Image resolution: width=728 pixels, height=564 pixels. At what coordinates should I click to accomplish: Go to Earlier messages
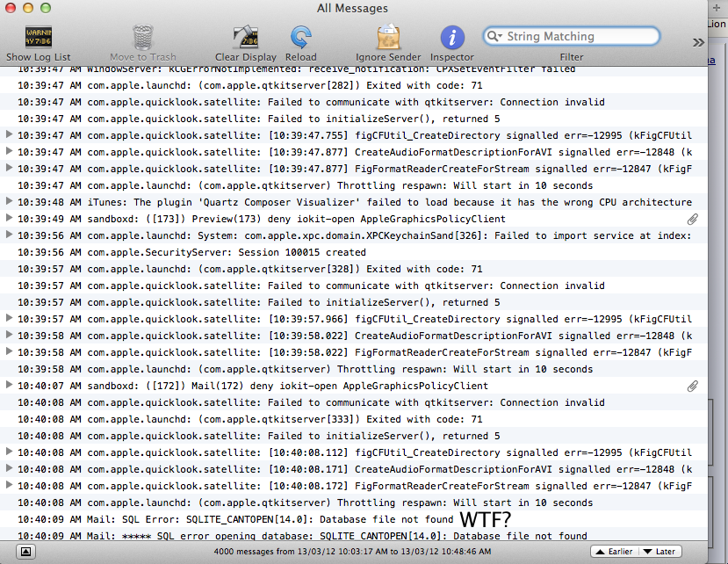point(615,552)
